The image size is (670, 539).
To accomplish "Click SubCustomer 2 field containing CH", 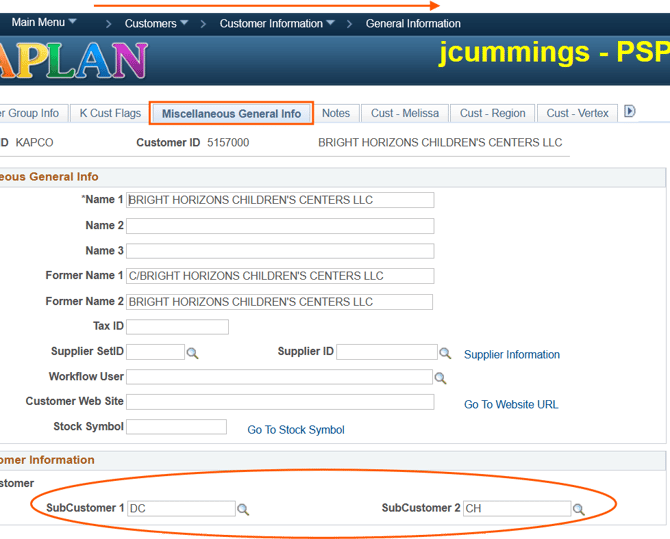I will tap(517, 508).
